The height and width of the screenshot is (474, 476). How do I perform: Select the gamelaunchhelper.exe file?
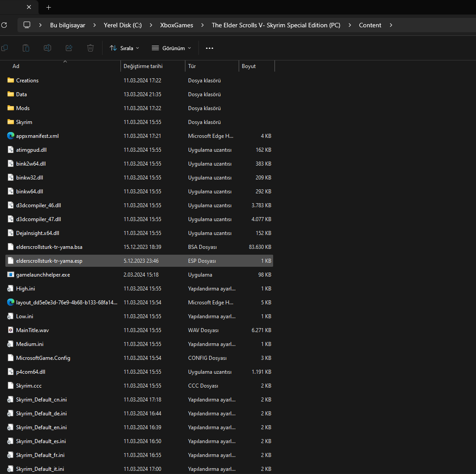pos(43,275)
